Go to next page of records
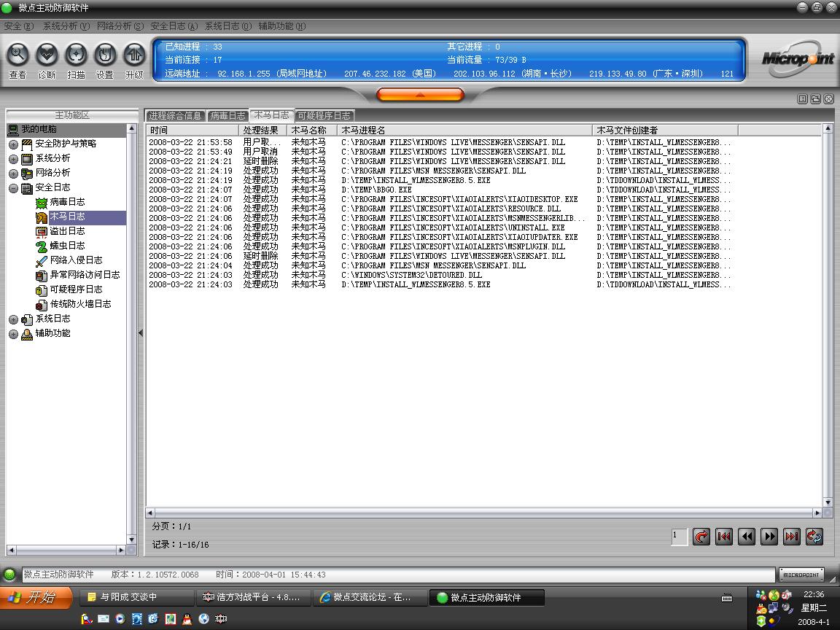840x630 pixels. pyautogui.click(x=769, y=536)
